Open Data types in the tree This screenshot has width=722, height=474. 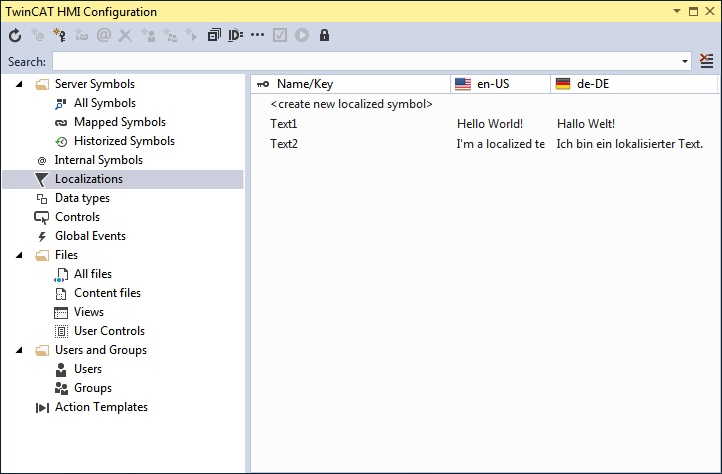click(x=82, y=198)
